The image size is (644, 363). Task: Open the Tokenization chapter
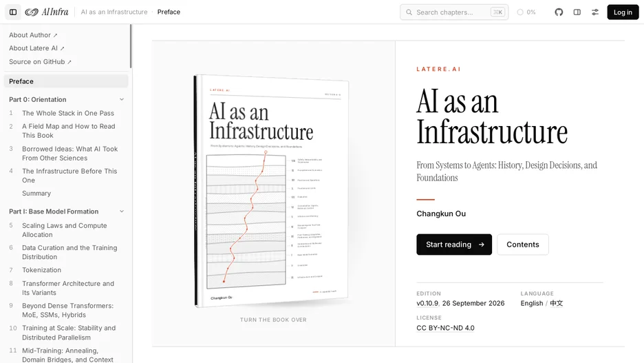41,270
